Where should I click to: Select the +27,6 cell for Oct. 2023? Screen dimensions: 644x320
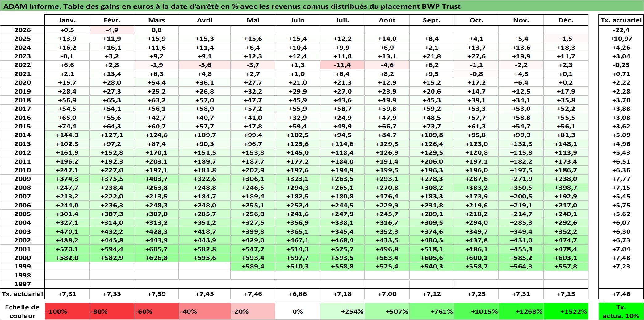pyautogui.click(x=477, y=56)
